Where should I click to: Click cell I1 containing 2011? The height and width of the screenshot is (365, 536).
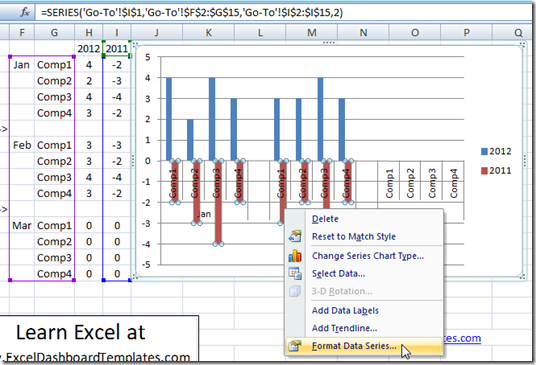coord(117,49)
